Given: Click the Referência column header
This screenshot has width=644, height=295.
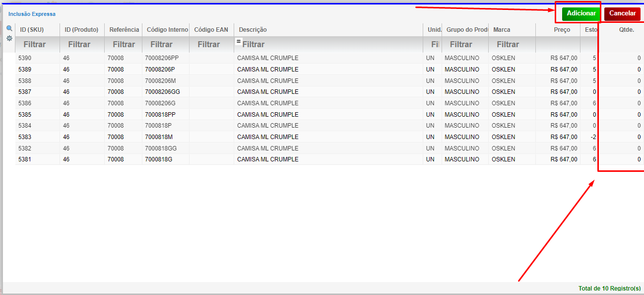Looking at the screenshot, I should pos(124,30).
